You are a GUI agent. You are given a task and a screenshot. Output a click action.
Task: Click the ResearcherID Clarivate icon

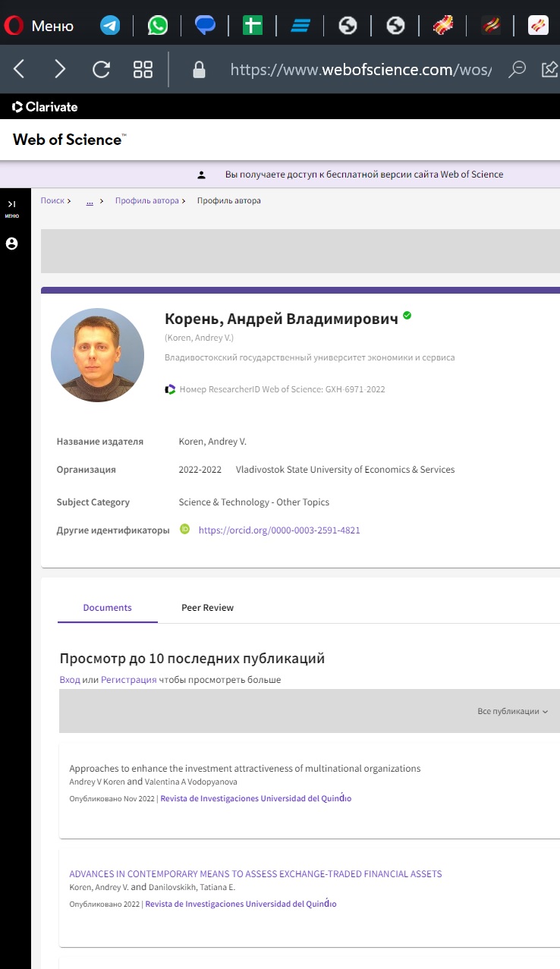click(170, 389)
